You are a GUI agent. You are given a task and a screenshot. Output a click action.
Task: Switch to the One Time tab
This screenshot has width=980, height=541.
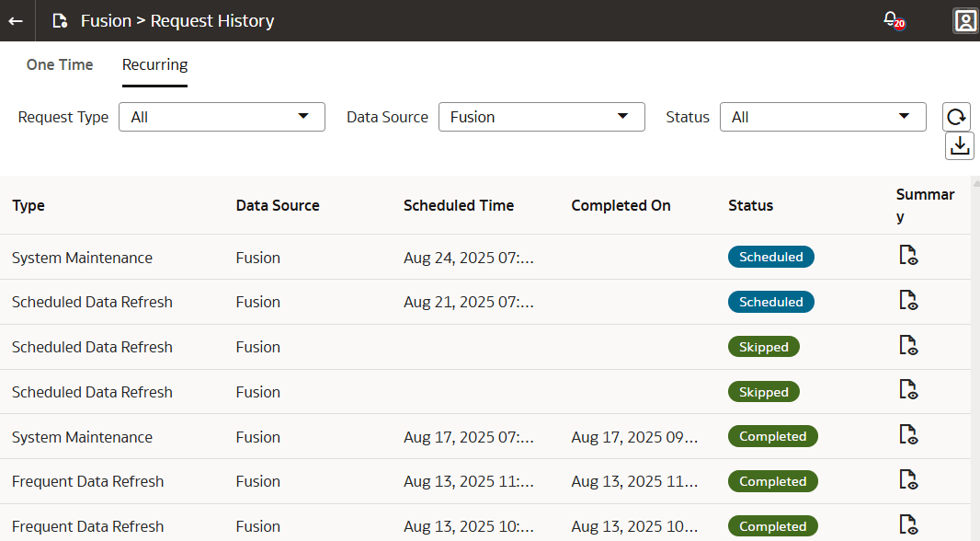[59, 64]
